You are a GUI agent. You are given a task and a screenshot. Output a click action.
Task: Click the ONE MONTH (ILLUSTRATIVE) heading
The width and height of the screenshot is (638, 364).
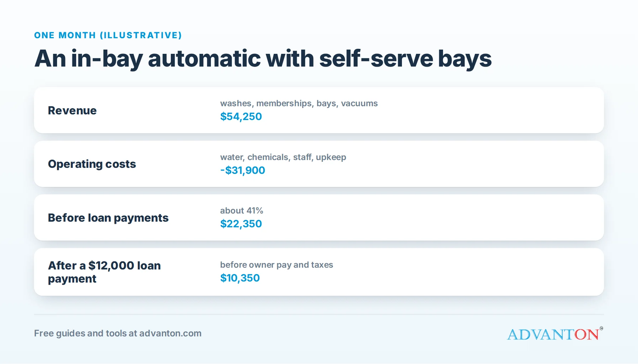pos(108,35)
